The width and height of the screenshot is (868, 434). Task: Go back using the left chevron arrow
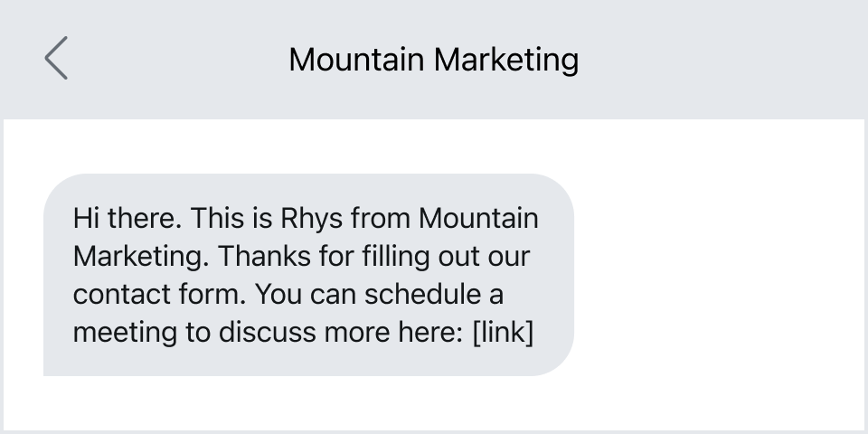[x=56, y=60]
